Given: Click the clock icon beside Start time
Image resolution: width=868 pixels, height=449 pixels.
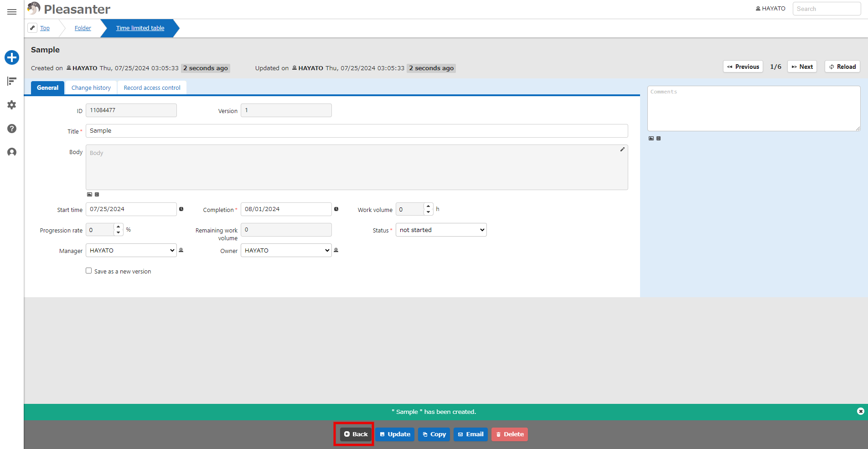Looking at the screenshot, I should pos(181,209).
